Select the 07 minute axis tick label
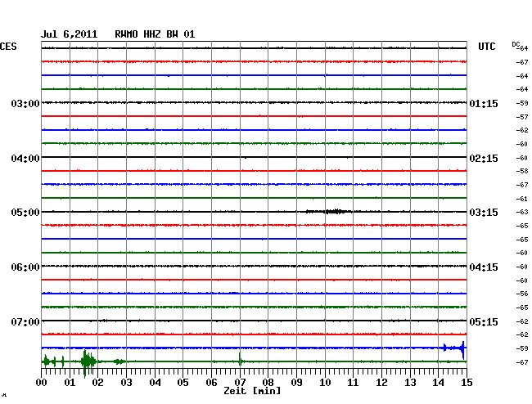The image size is (532, 404). [240, 382]
